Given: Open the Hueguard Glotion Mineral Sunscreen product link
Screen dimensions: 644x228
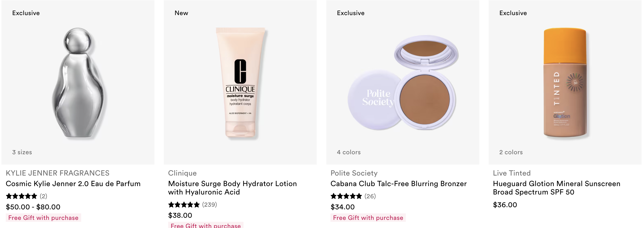Looking at the screenshot, I should coord(557,188).
